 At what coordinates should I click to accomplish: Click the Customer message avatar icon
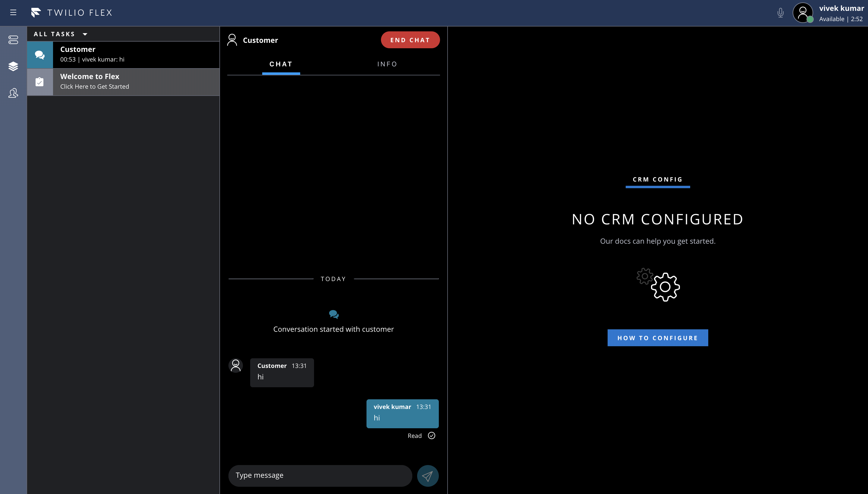coord(236,366)
